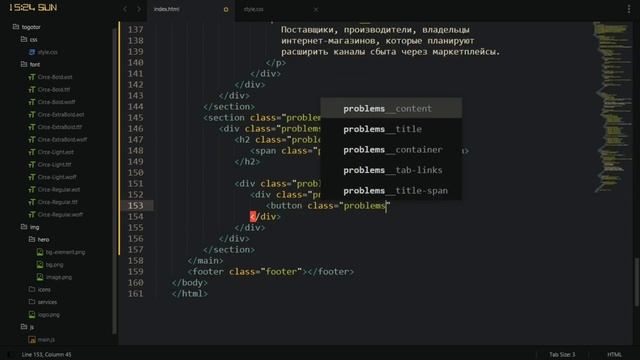Image resolution: width=640 pixels, height=360 pixels.
Task: Click the button class="problems" text on line 153
Action: coord(328,205)
